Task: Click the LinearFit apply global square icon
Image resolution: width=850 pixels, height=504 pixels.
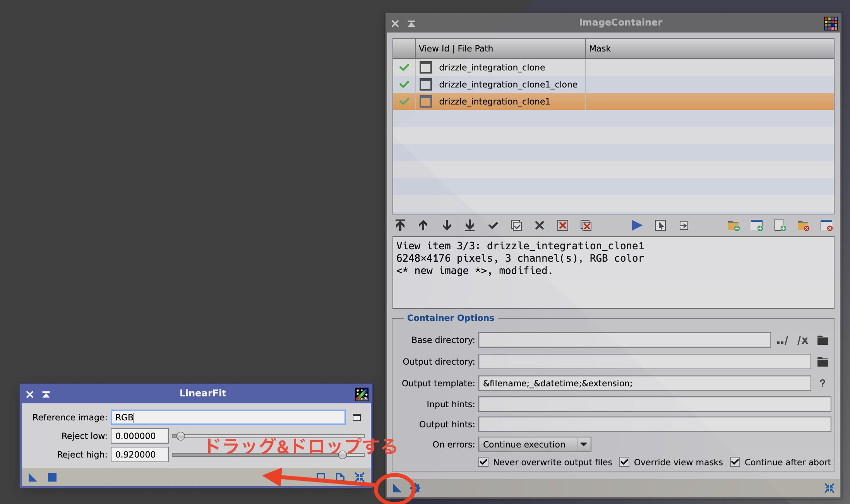Action: 52,477
